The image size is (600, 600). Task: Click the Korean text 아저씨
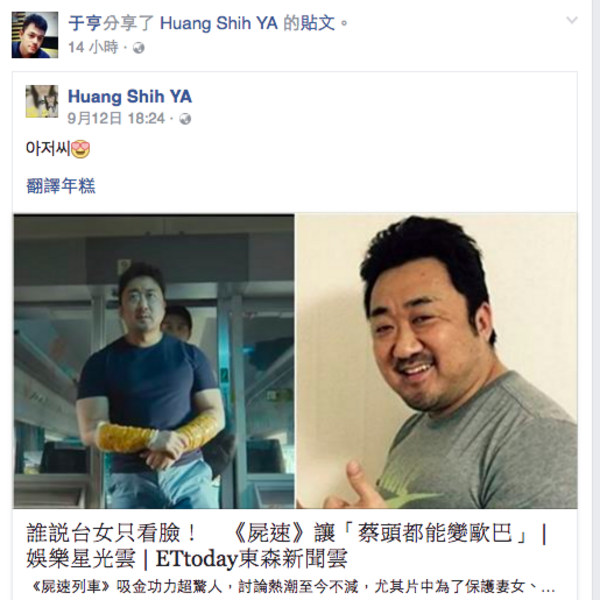(48, 148)
